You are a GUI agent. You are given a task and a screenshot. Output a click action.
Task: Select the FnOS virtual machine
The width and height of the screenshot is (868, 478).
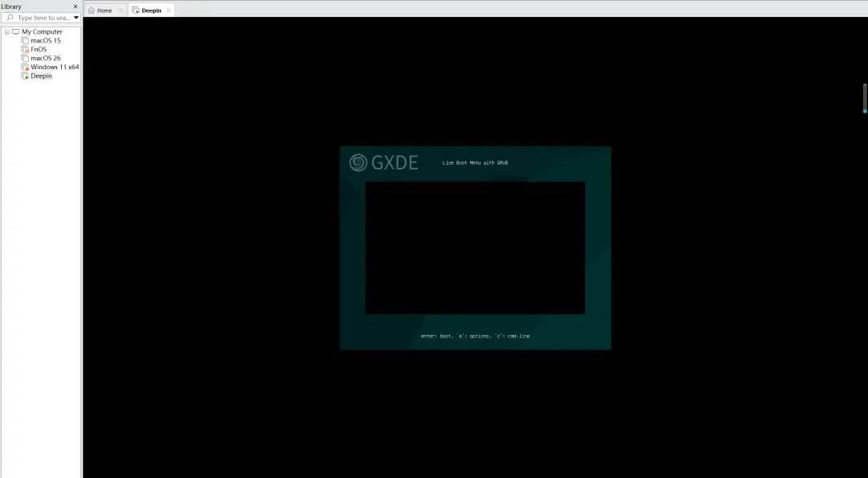(x=39, y=49)
